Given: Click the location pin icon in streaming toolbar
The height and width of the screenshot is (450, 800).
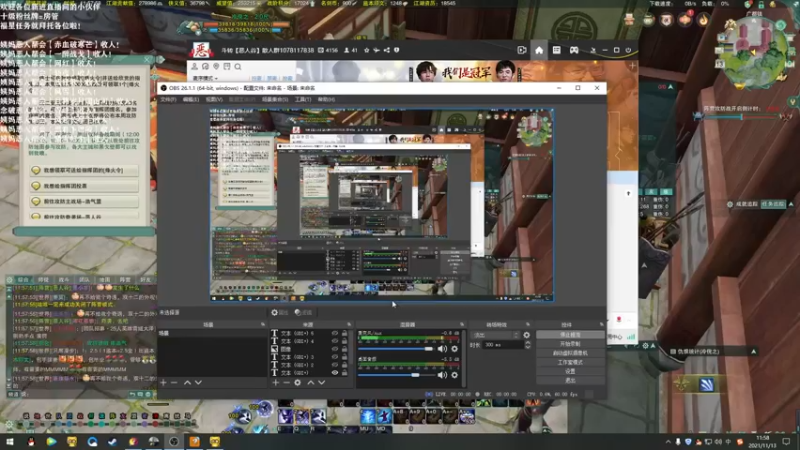Looking at the screenshot, I should (216, 67).
